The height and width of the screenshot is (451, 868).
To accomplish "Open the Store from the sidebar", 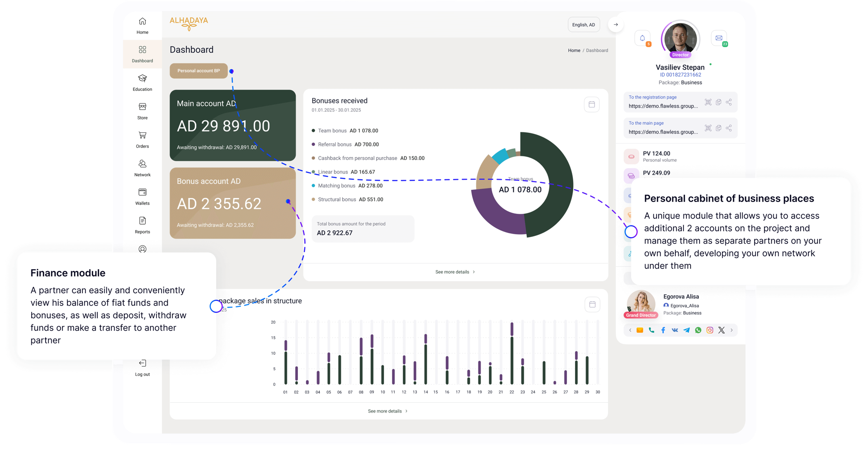I will pyautogui.click(x=142, y=111).
